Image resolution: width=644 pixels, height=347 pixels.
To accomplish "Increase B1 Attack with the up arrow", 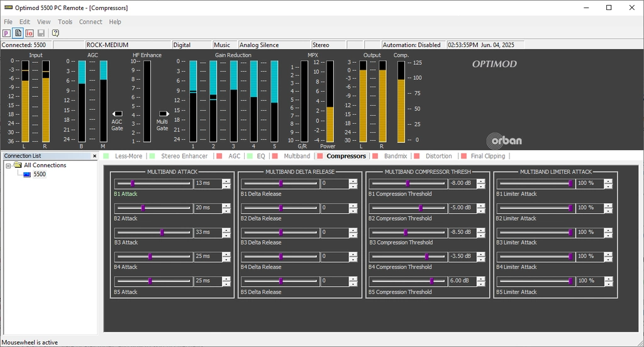I will (226, 181).
